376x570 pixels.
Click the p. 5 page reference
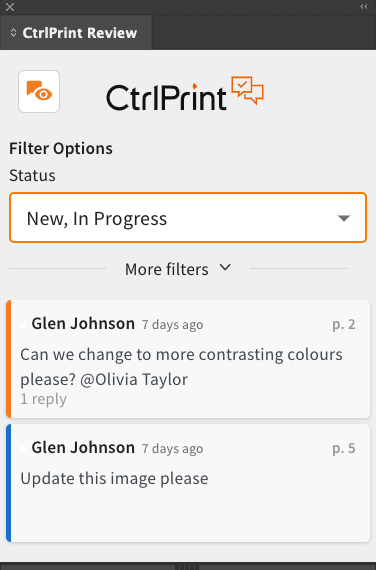(344, 448)
